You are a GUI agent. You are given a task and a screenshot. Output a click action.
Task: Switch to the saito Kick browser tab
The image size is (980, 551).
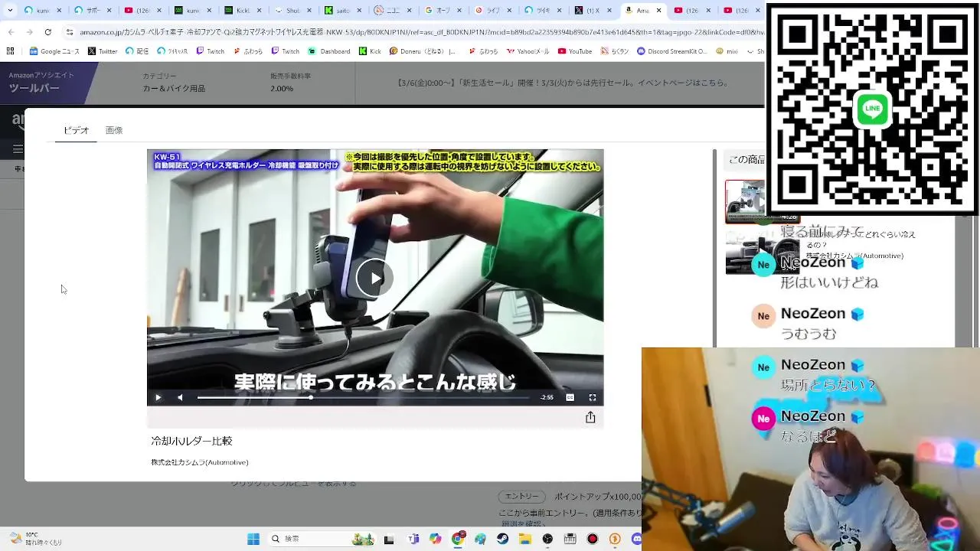pyautogui.click(x=345, y=11)
